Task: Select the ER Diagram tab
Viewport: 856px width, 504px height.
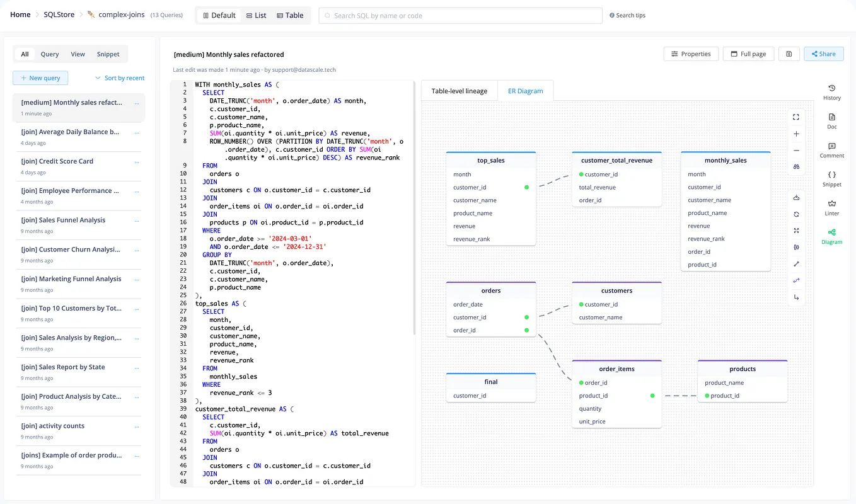Action: pyautogui.click(x=526, y=91)
